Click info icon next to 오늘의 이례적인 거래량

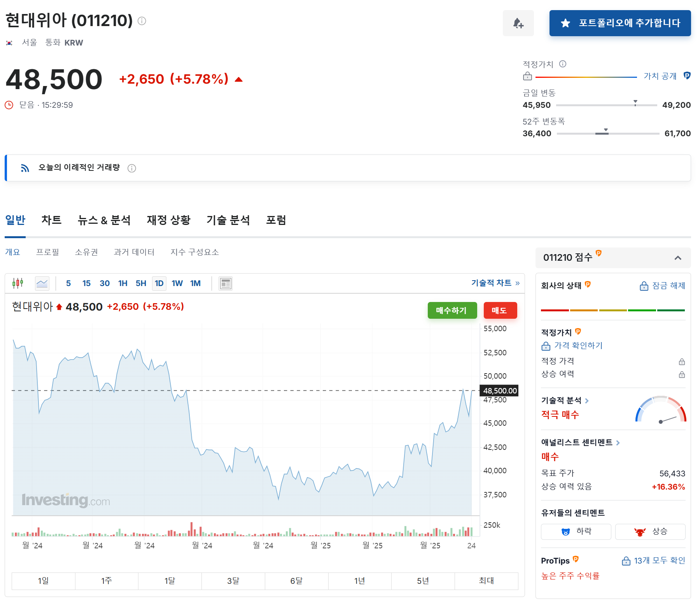coord(132,168)
